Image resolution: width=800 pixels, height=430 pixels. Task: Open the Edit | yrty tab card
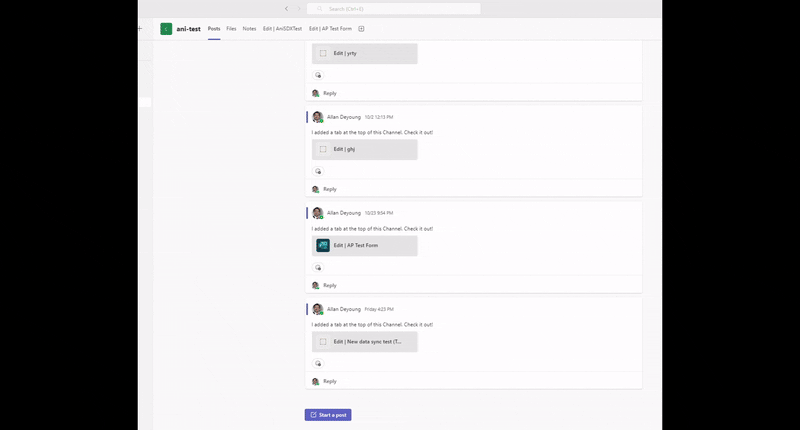click(x=364, y=54)
